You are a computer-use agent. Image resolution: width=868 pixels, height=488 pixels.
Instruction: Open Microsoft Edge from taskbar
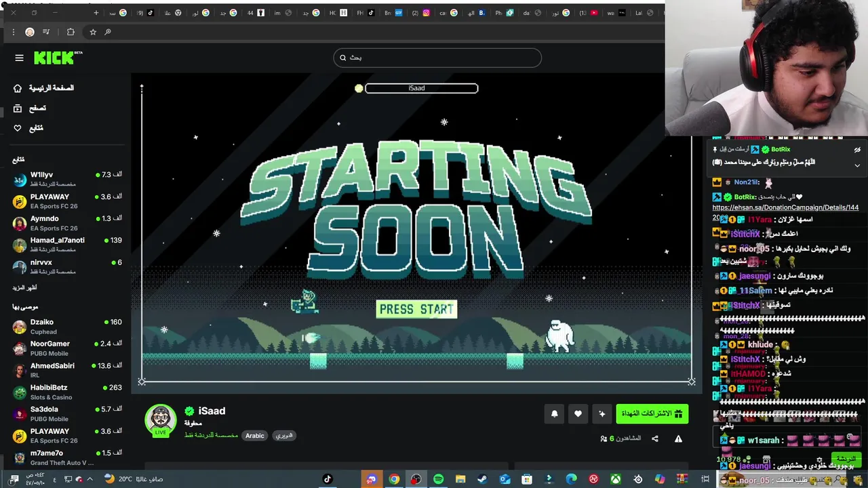tap(571, 479)
